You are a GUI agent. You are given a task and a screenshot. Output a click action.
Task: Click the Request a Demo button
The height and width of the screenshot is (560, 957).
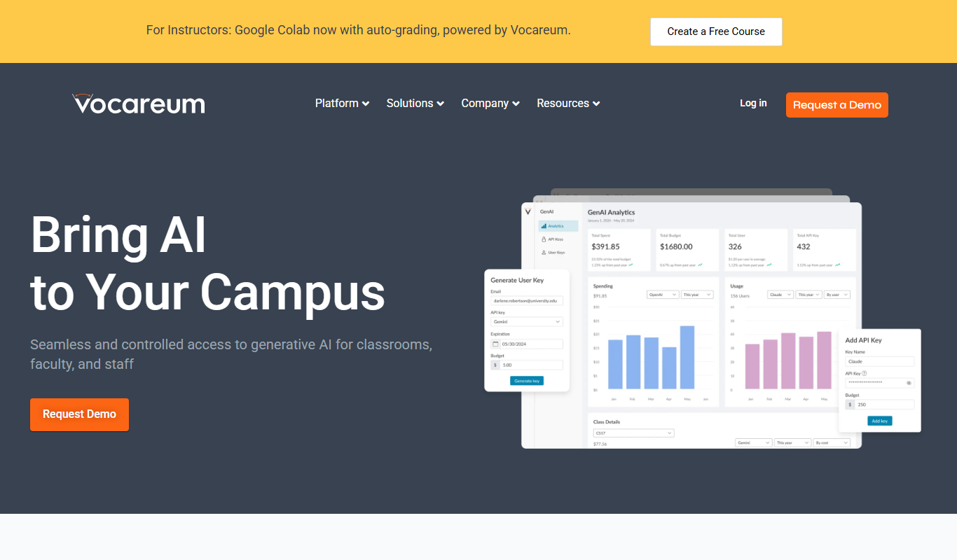point(837,105)
